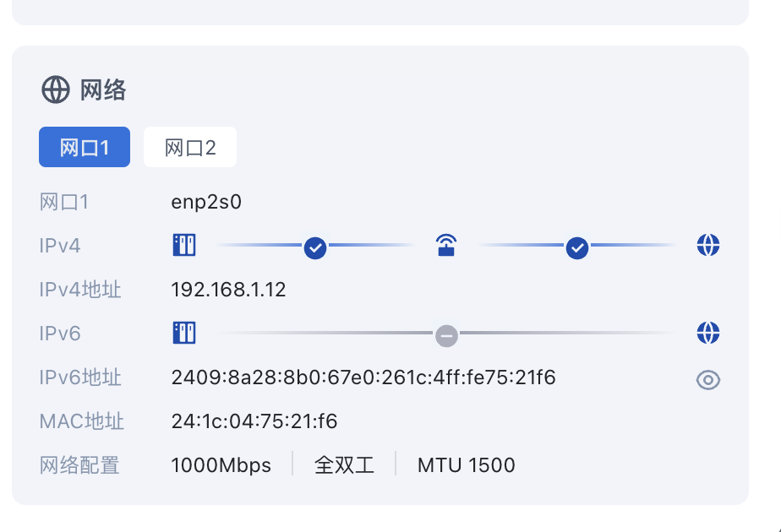Select the 网口1 tab
Image resolution: width=781 pixels, height=532 pixels.
[x=85, y=147]
